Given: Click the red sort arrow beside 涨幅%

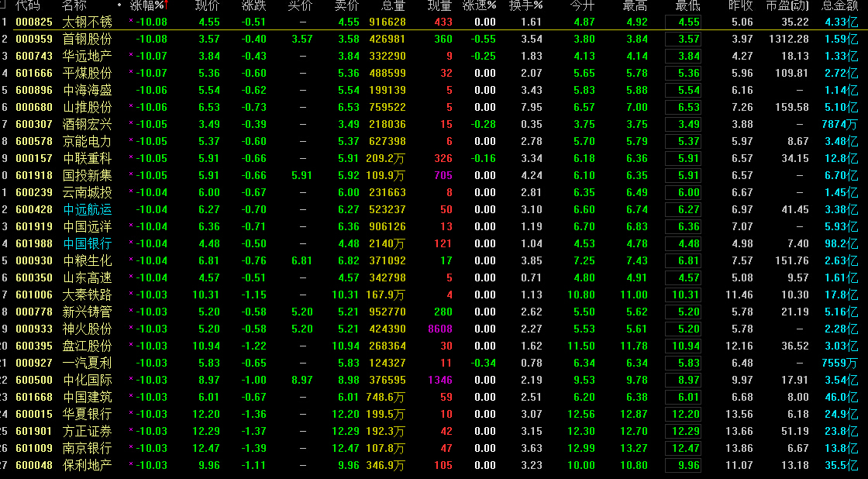Looking at the screenshot, I should pos(167,5).
